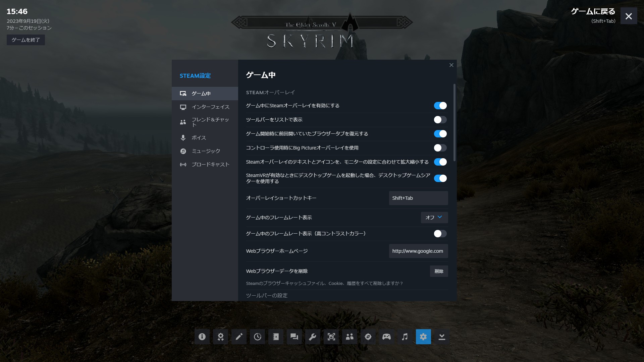Open ブロードキャスト settings section
644x362 pixels.
tap(210, 165)
